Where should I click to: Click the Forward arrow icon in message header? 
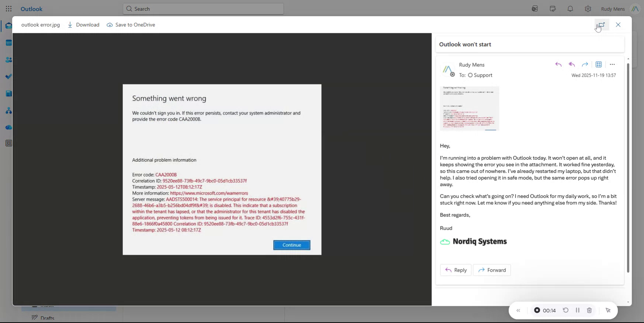pos(585,65)
